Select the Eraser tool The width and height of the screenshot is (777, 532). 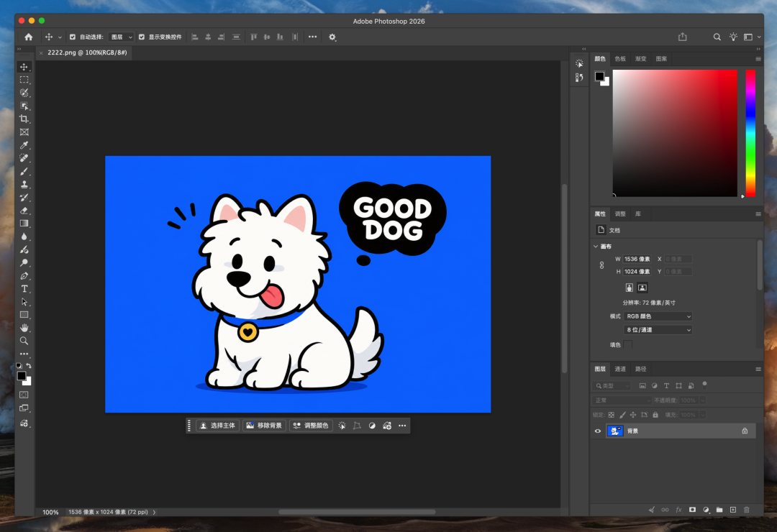24,211
